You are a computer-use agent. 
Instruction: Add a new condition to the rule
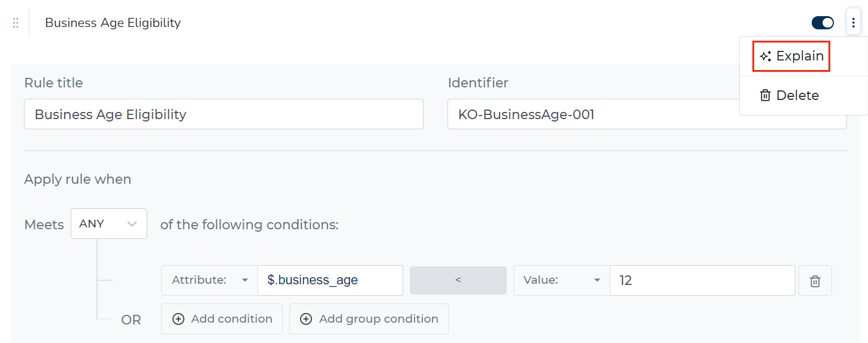[222, 319]
